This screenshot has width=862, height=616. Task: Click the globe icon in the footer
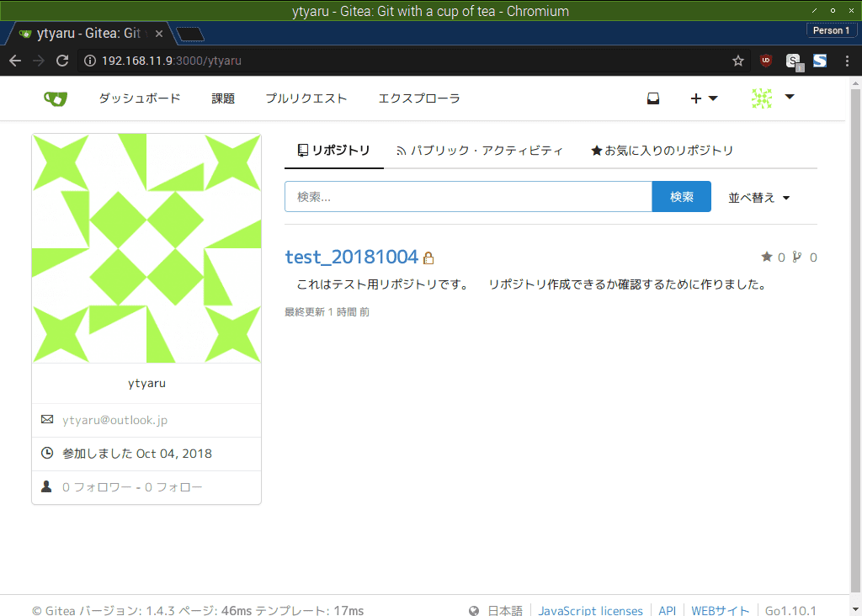click(x=474, y=608)
